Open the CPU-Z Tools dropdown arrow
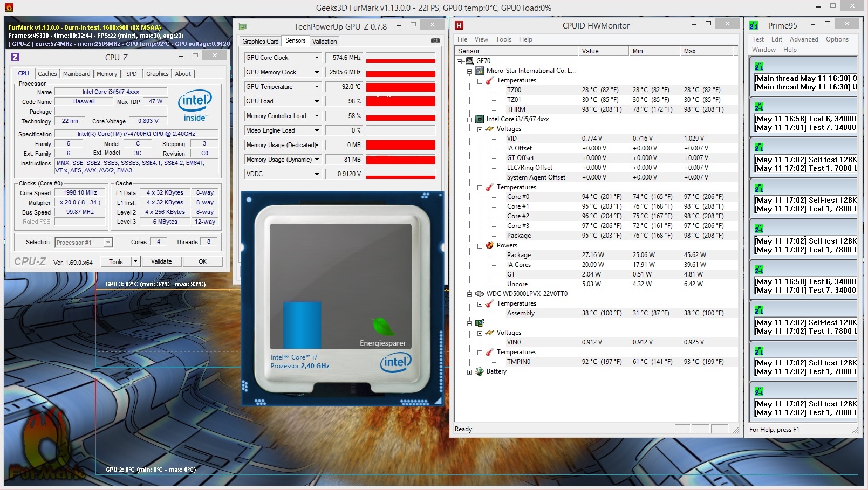The width and height of the screenshot is (868, 490). pyautogui.click(x=135, y=261)
